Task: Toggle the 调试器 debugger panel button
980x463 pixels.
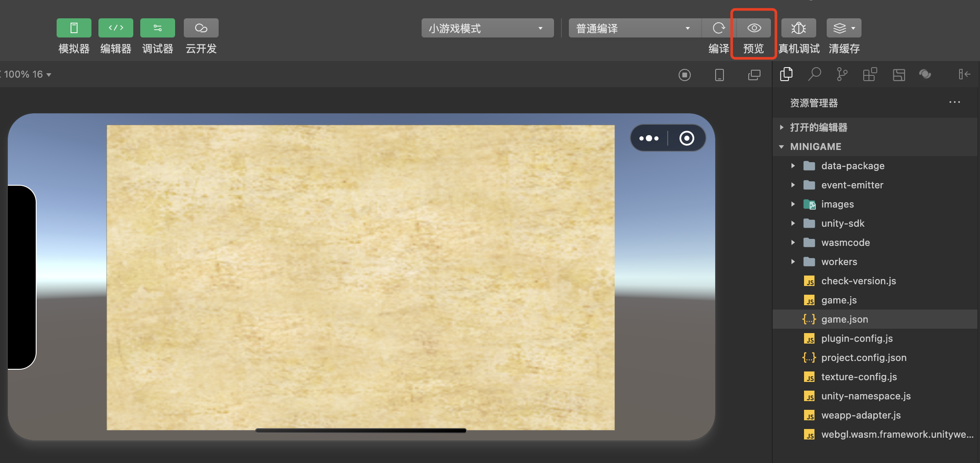Action: 157,28
